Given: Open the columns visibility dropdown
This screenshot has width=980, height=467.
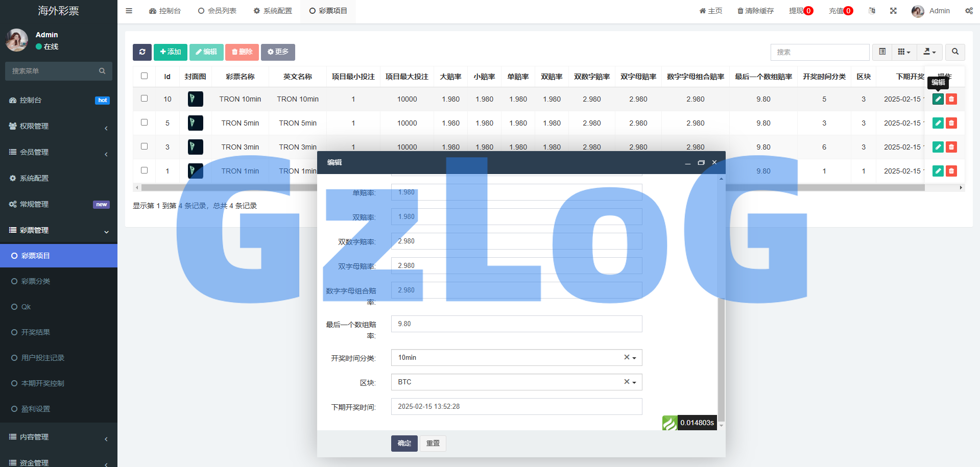Looking at the screenshot, I should click(x=904, y=52).
